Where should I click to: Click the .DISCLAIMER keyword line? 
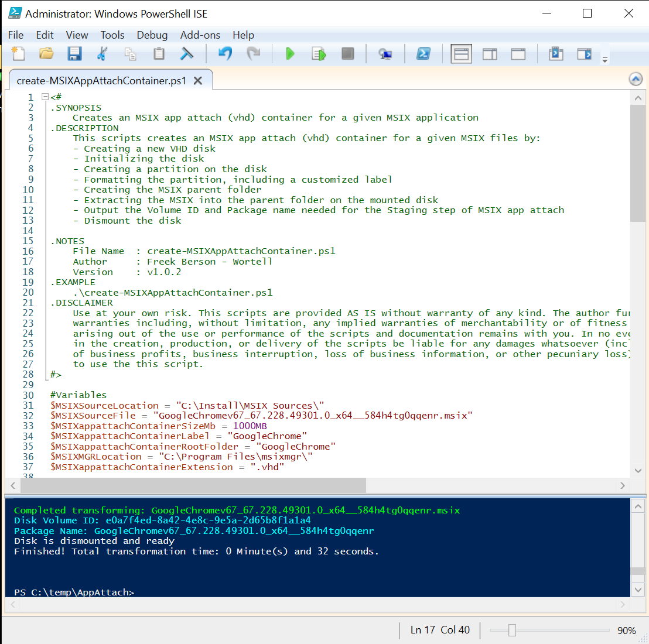coord(81,303)
